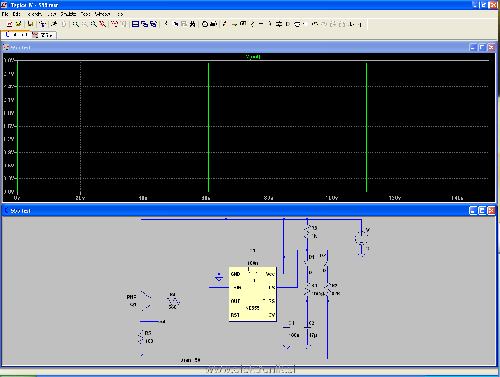Select the Place Text tool
The image size is (500, 377).
pos(351,24)
